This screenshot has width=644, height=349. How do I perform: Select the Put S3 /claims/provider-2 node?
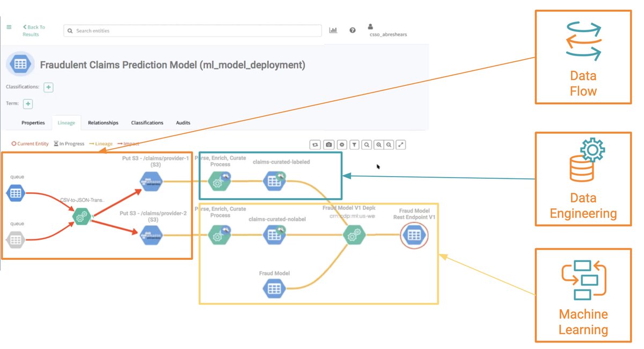coord(151,235)
